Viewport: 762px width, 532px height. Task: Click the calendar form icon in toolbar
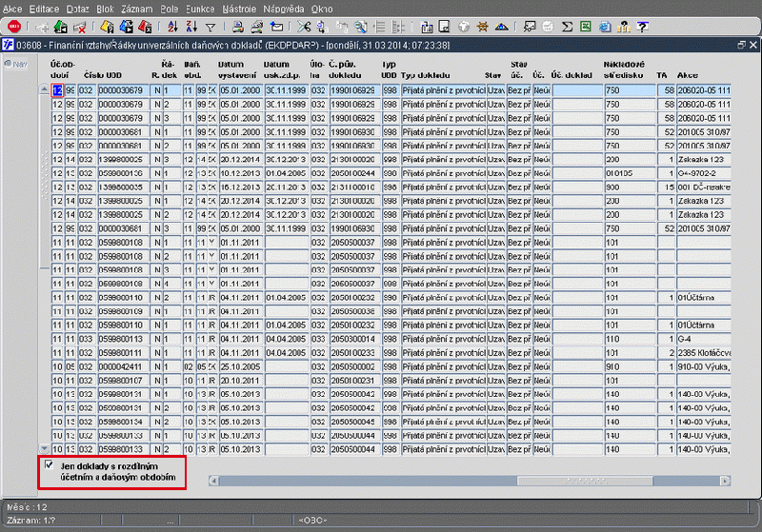click(426, 27)
